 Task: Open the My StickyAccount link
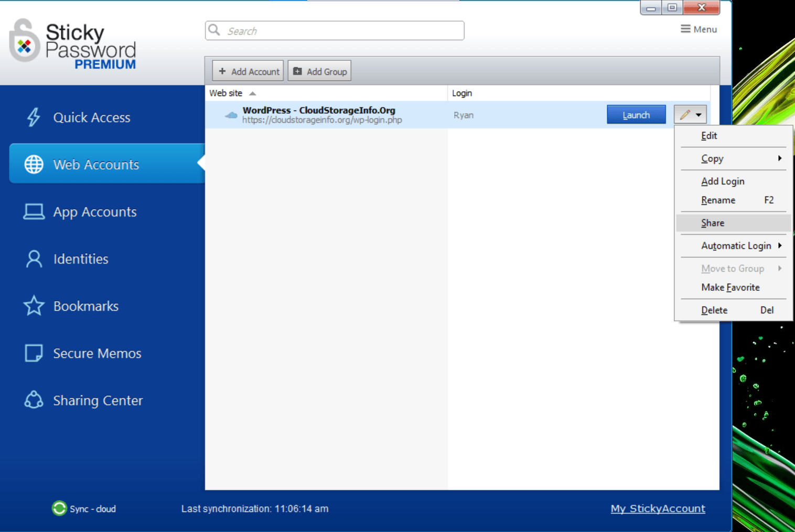pos(658,508)
